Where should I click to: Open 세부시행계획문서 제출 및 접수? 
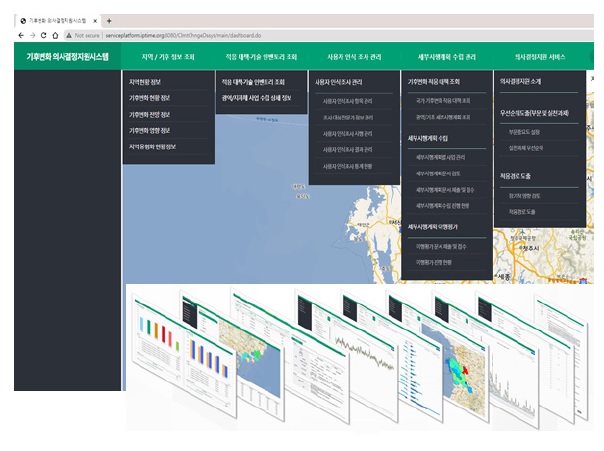(445, 190)
